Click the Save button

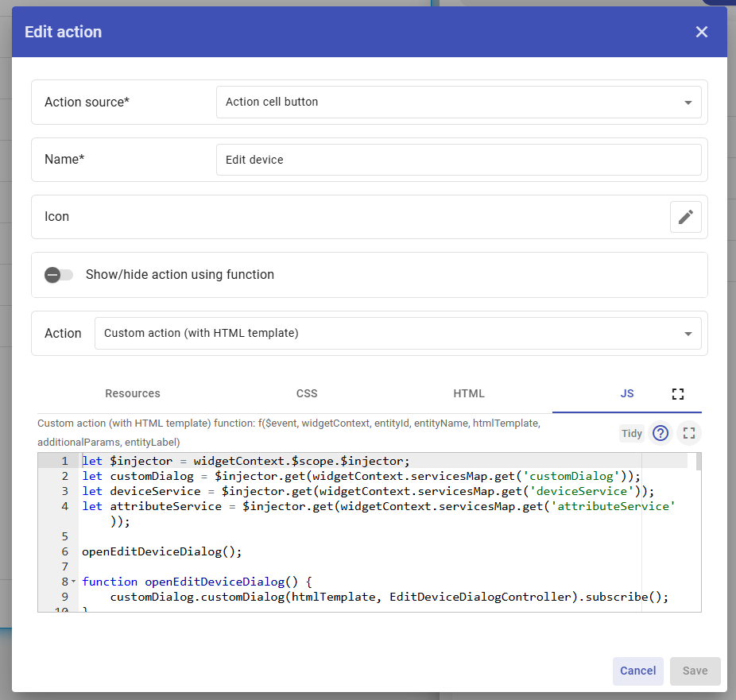695,671
